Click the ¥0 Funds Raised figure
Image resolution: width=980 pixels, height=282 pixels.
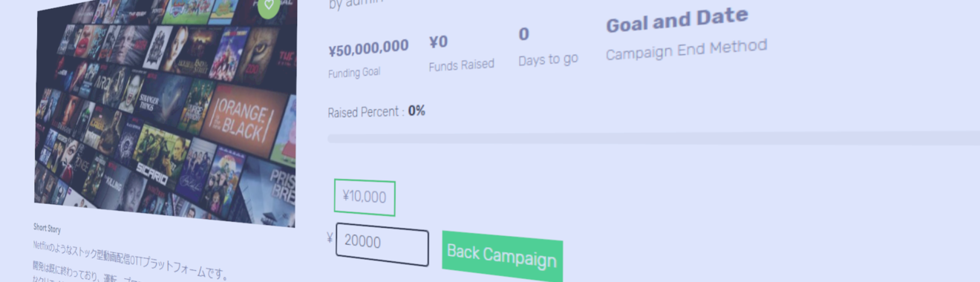pos(439,42)
